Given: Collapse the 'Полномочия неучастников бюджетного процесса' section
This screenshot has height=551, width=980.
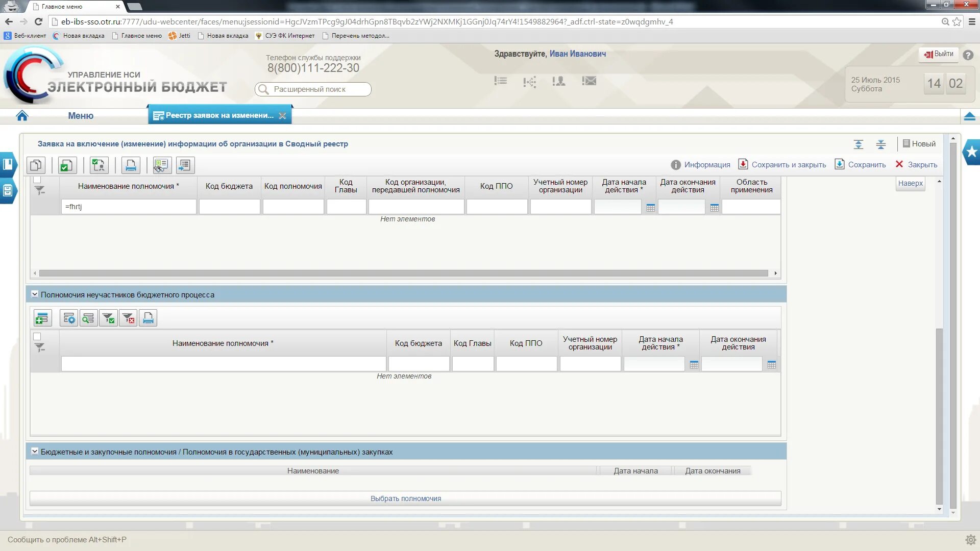Looking at the screenshot, I should pyautogui.click(x=35, y=294).
